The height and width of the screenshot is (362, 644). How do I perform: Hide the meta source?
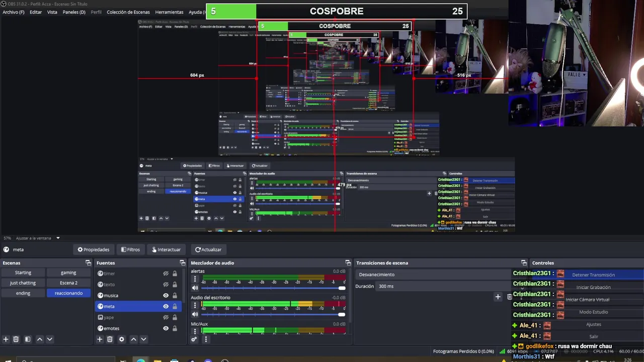(x=166, y=307)
